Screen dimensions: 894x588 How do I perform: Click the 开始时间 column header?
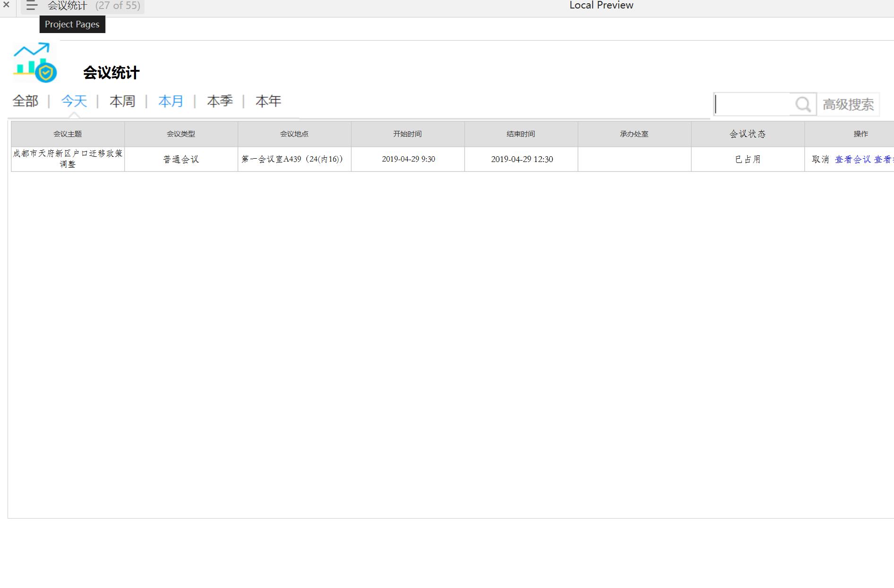(408, 134)
